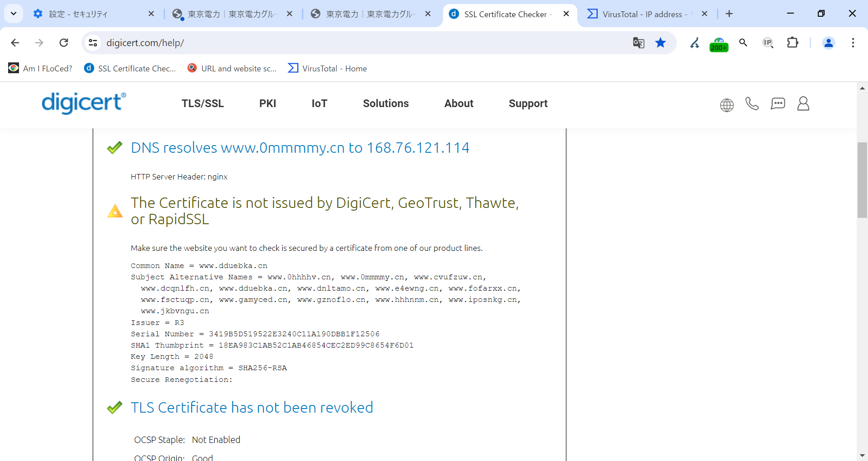The width and height of the screenshot is (868, 461).
Task: Toggle the bookmark star for this page
Action: tap(660, 43)
